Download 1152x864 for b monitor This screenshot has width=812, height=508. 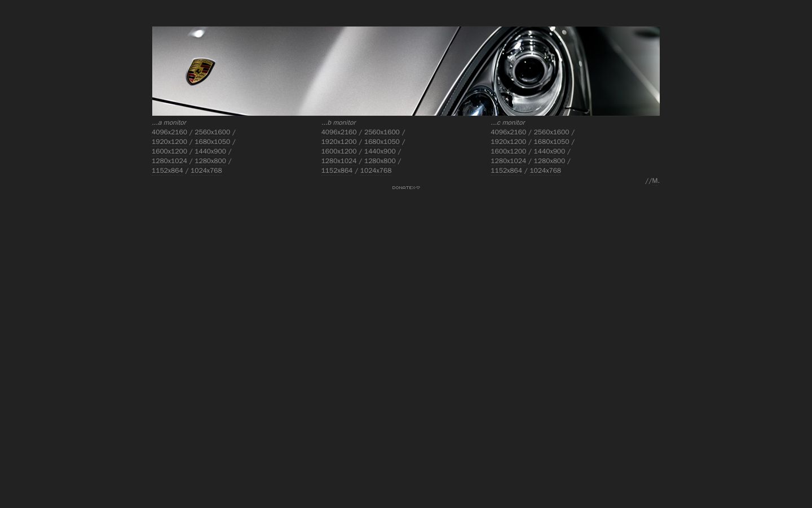(x=337, y=170)
